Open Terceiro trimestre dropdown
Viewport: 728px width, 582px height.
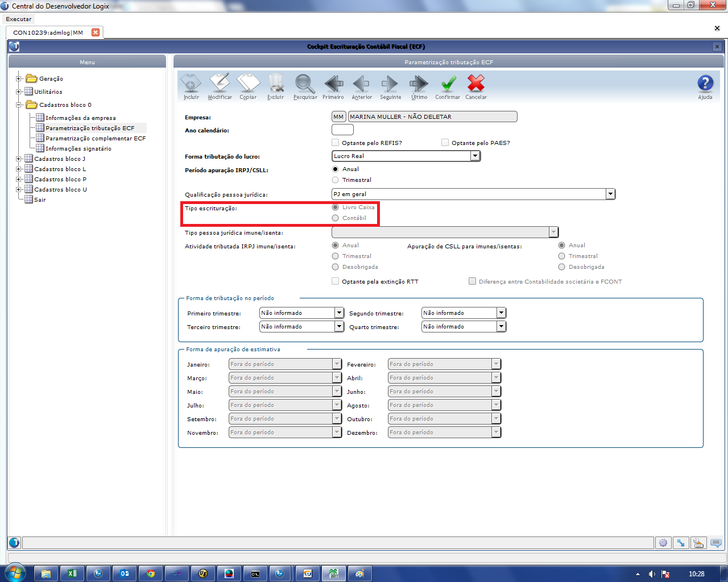pos(339,326)
